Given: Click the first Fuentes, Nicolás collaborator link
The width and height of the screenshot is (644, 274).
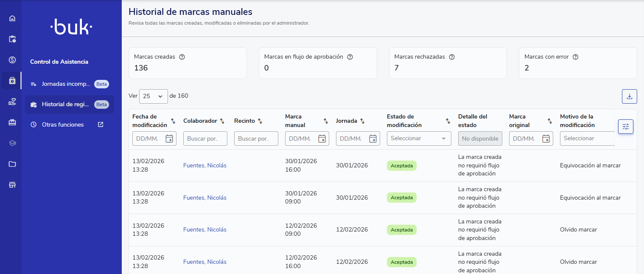Looking at the screenshot, I should click(204, 165).
